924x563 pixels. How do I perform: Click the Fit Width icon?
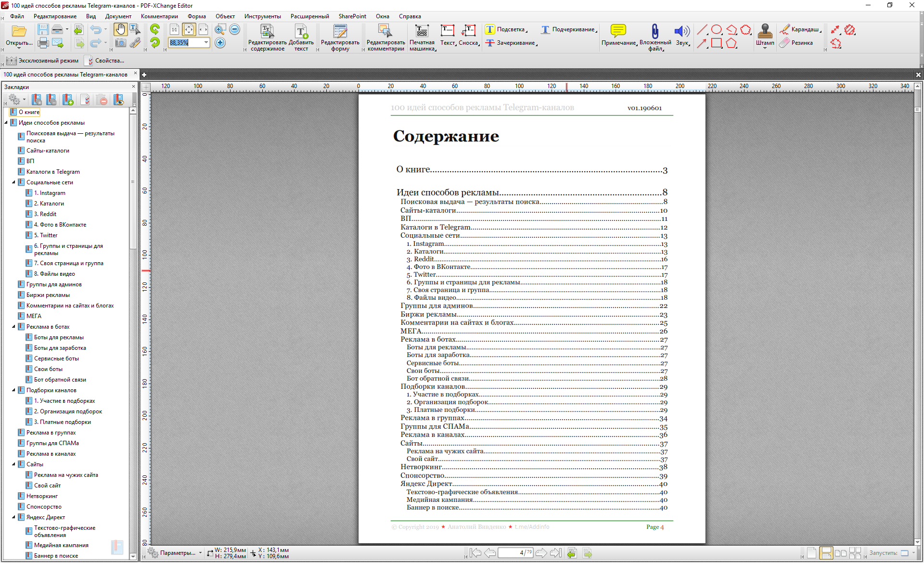(x=204, y=30)
